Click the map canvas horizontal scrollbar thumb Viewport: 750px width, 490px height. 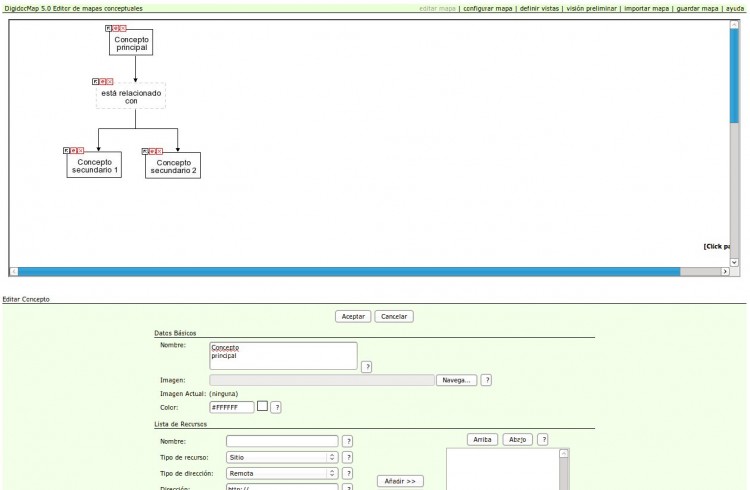(349, 271)
